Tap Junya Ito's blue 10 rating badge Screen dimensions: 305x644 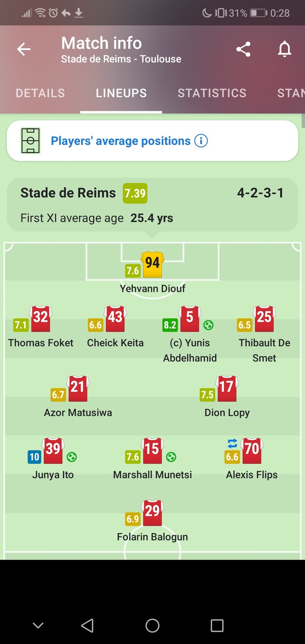click(x=35, y=457)
